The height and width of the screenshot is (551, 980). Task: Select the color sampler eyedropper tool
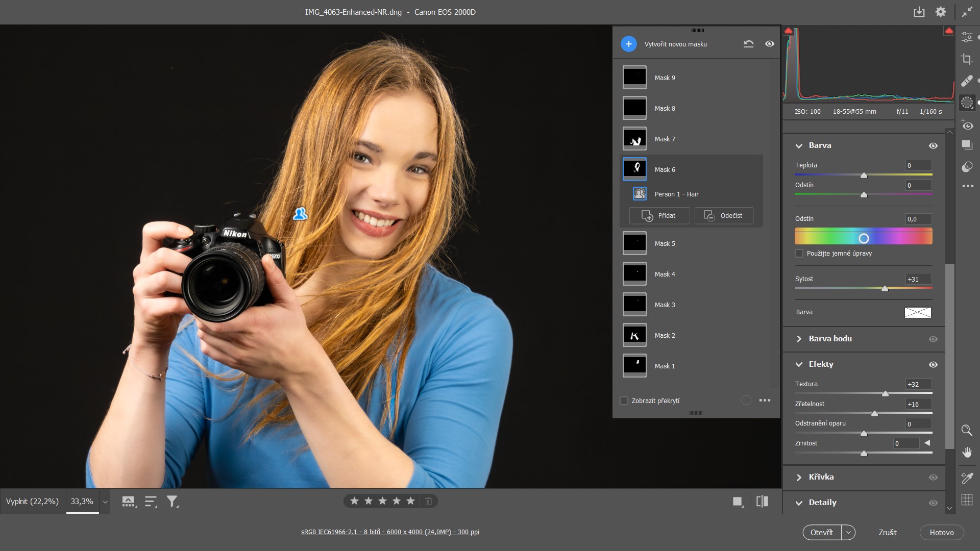967,478
